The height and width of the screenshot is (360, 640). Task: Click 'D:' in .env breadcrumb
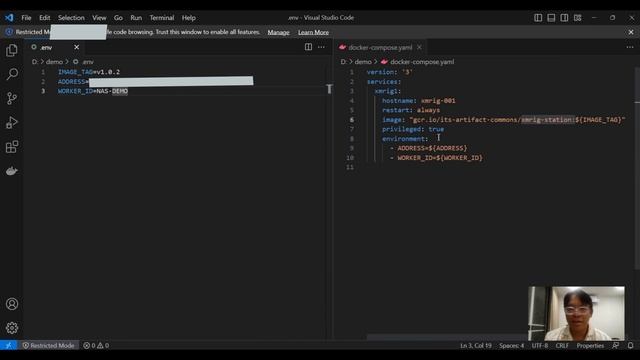point(35,62)
